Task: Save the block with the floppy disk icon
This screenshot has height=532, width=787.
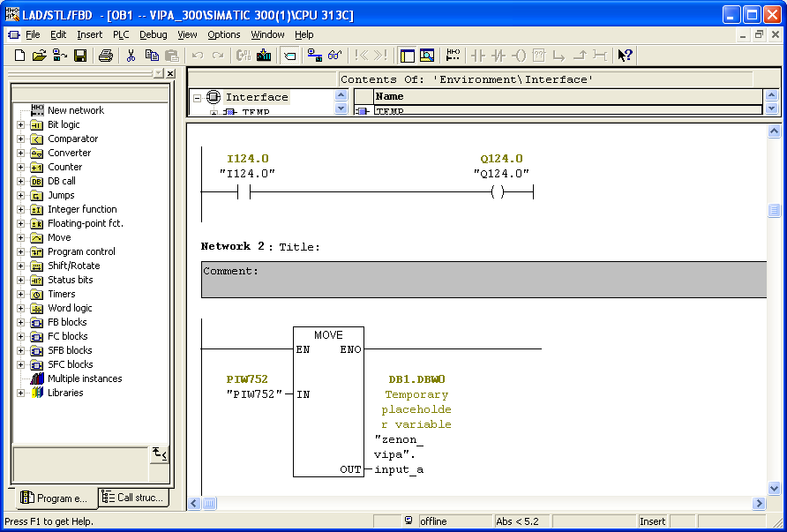Action: click(x=80, y=56)
